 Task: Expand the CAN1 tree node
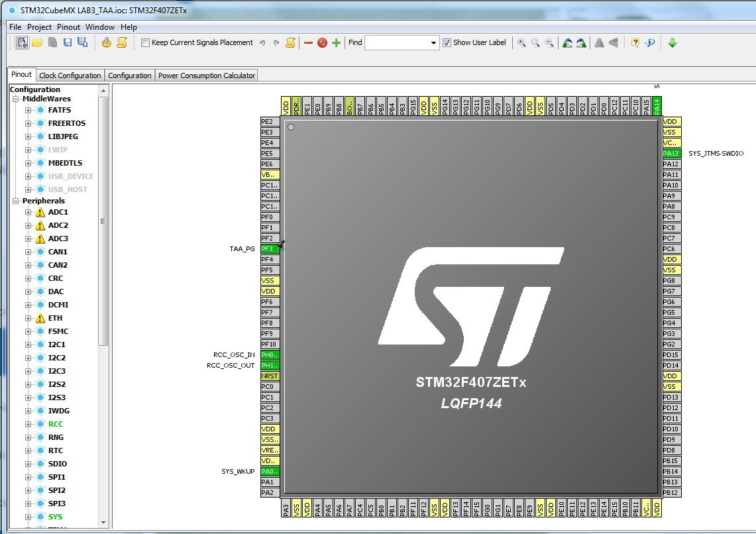click(28, 252)
